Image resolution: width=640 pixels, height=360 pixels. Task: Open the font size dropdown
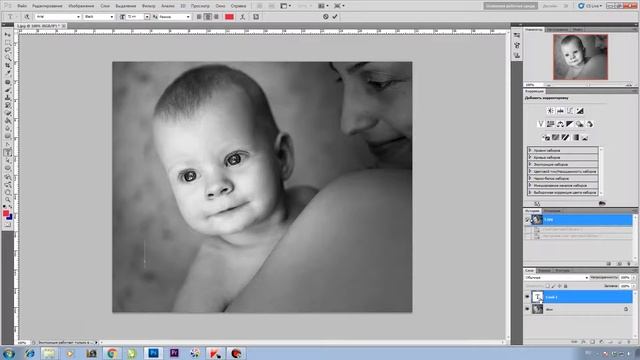[147, 17]
